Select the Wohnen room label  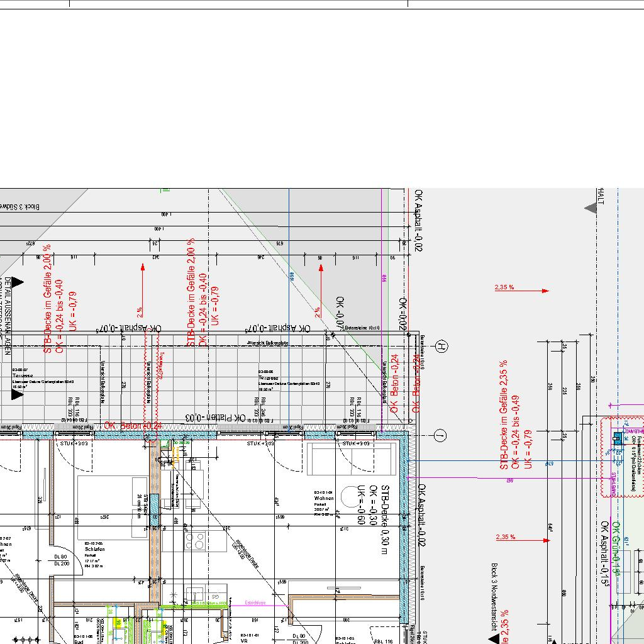point(324,497)
